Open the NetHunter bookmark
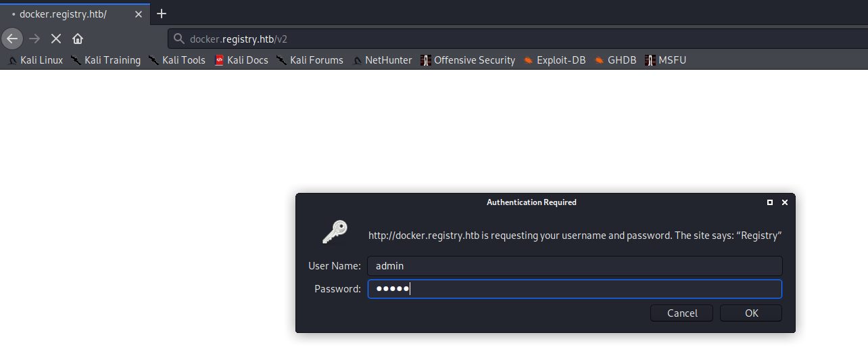Viewport: 868px width, 356px height. click(x=383, y=60)
